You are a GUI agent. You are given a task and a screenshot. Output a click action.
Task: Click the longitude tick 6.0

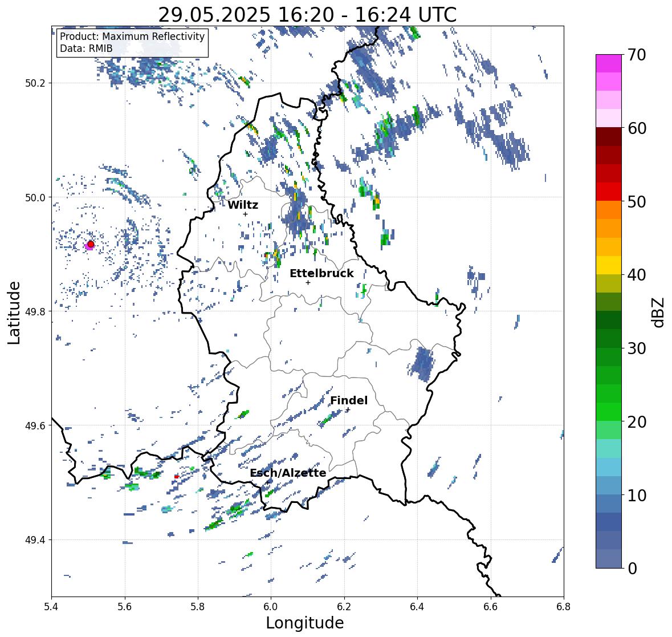point(271,606)
